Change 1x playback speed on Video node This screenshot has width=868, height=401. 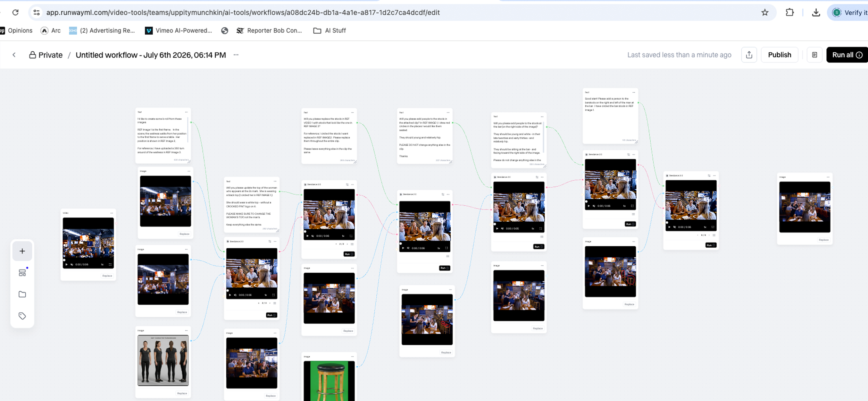102,264
